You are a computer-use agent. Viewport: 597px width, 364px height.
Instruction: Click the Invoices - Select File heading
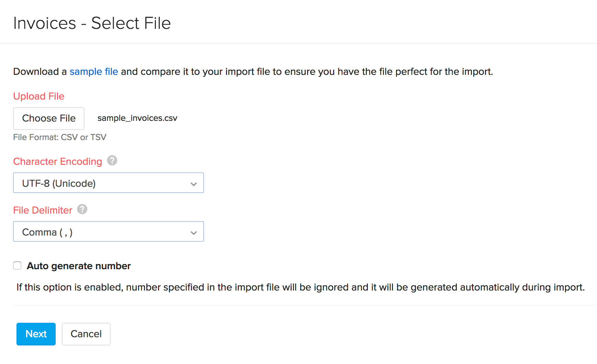92,22
